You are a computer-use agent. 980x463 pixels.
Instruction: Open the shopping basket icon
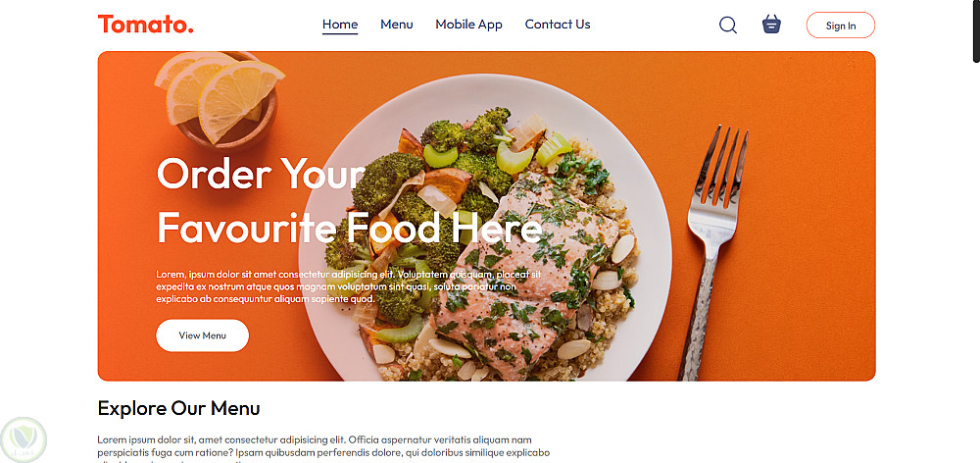point(771,25)
